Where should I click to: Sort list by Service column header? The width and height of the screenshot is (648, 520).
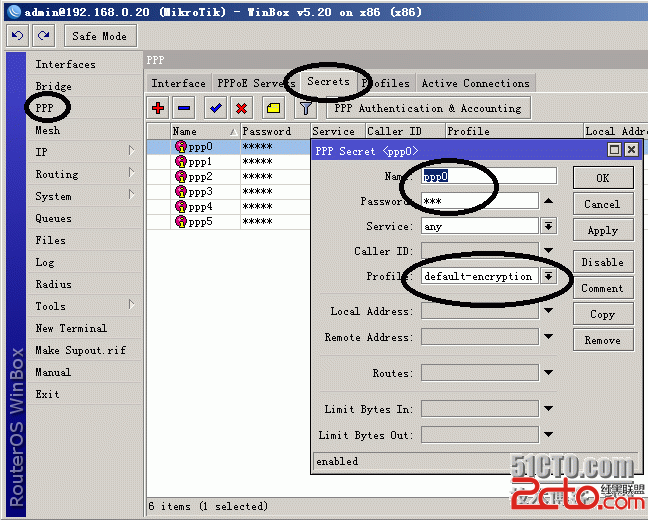[x=337, y=131]
